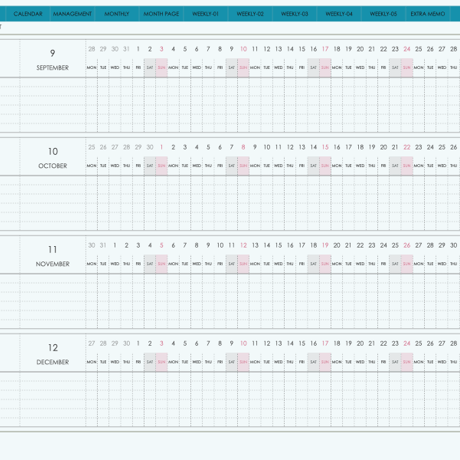This screenshot has height=460, width=460.
Task: Select month number 9 heading
Action: pyautogui.click(x=52, y=53)
